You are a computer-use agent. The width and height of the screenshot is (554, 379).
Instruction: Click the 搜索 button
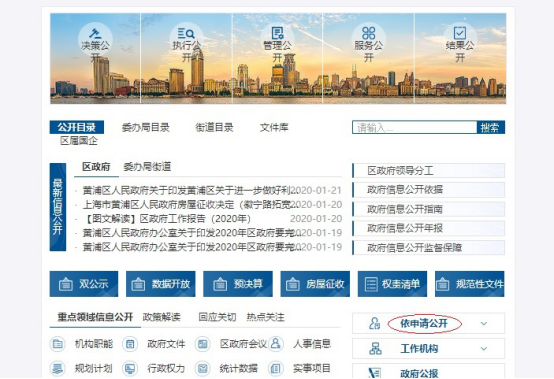coord(490,128)
